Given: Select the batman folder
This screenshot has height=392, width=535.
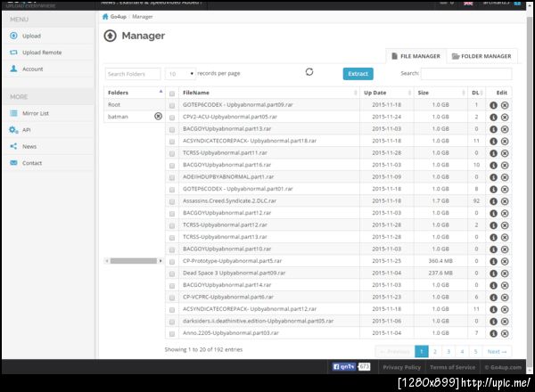Looking at the screenshot, I should pos(118,117).
